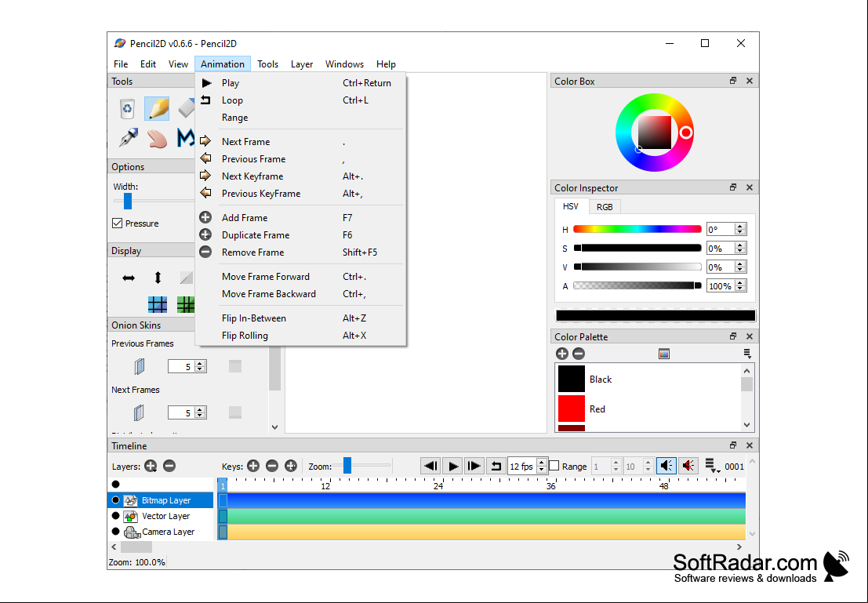Select the Hand tool
The height and width of the screenshot is (603, 868).
coord(158,138)
